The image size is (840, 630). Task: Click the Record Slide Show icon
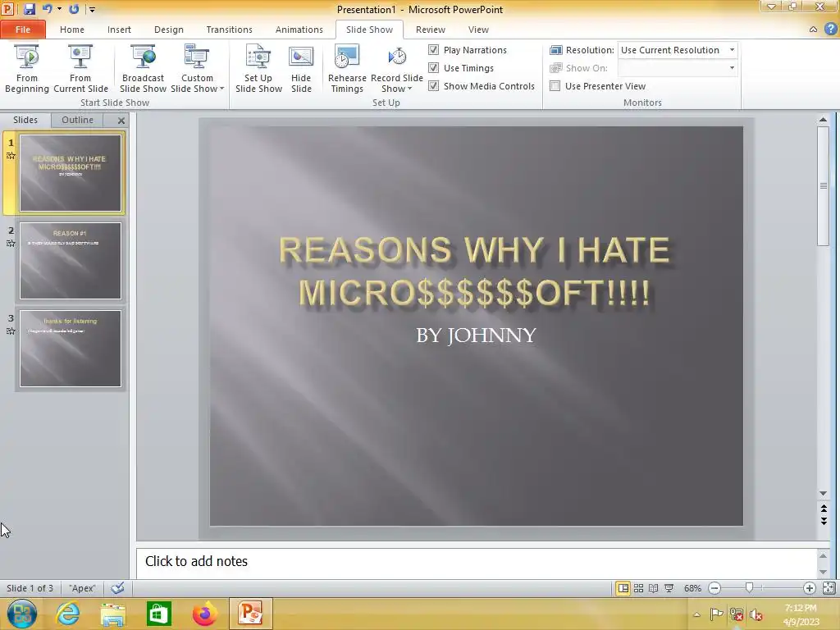pyautogui.click(x=397, y=57)
